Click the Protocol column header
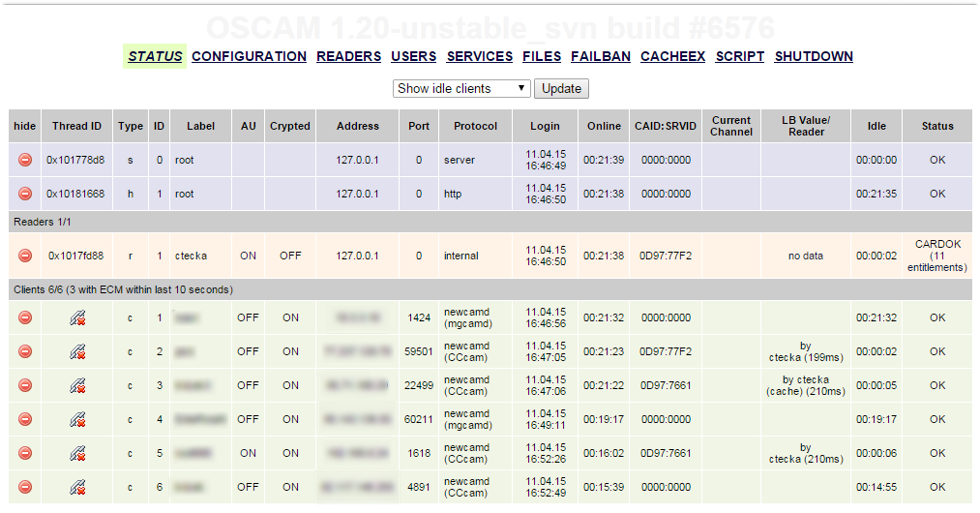980x513 pixels. (476, 126)
